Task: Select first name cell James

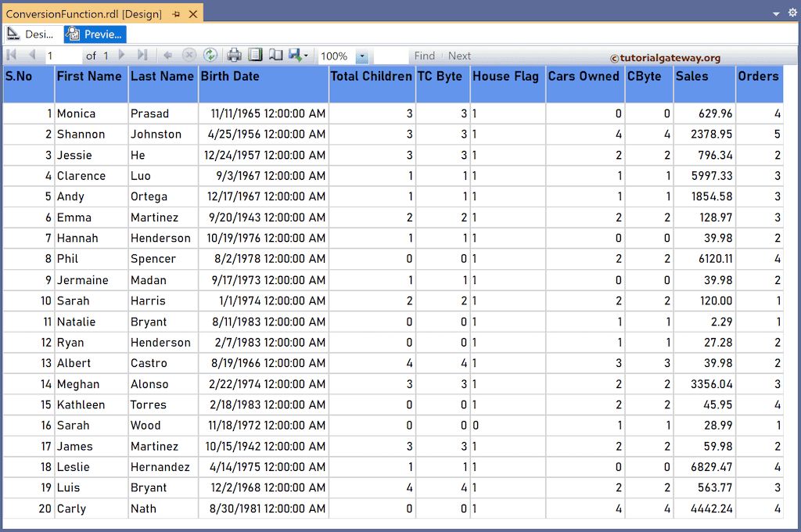Action: tap(91, 447)
